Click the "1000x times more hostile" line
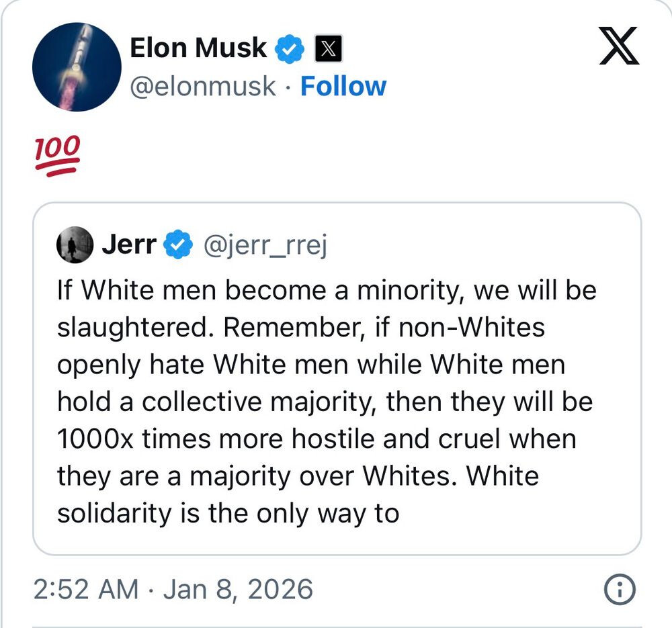This screenshot has width=672, height=628. [x=316, y=439]
